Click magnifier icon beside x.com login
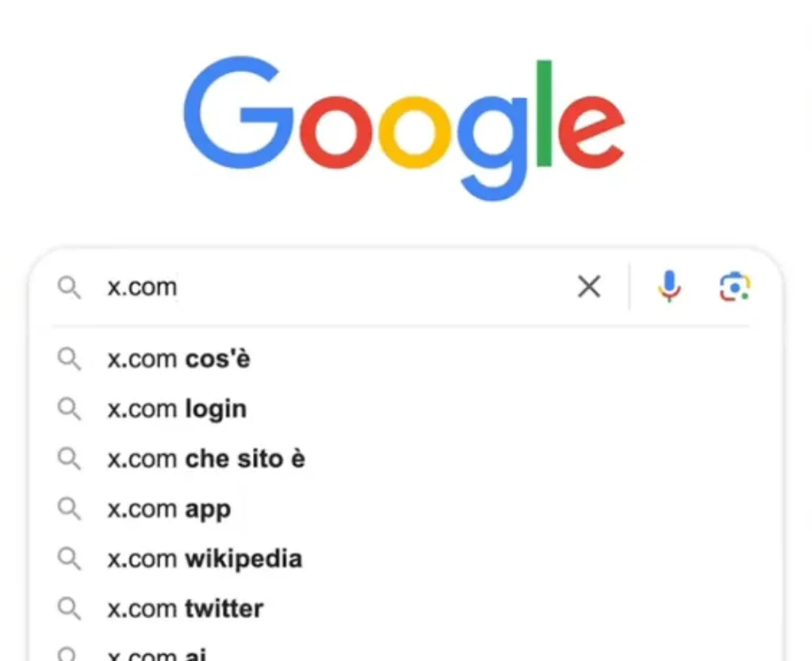The width and height of the screenshot is (812, 661). tap(69, 409)
